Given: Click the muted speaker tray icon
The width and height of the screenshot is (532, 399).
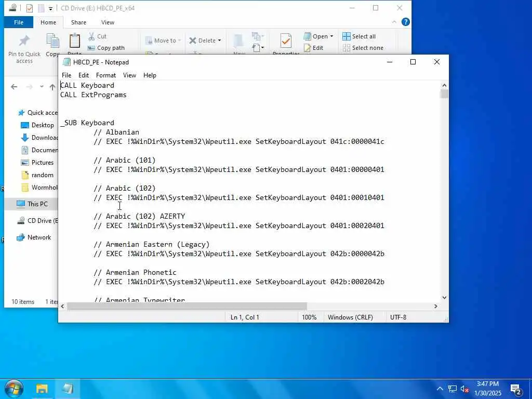Looking at the screenshot, I should tap(464, 389).
